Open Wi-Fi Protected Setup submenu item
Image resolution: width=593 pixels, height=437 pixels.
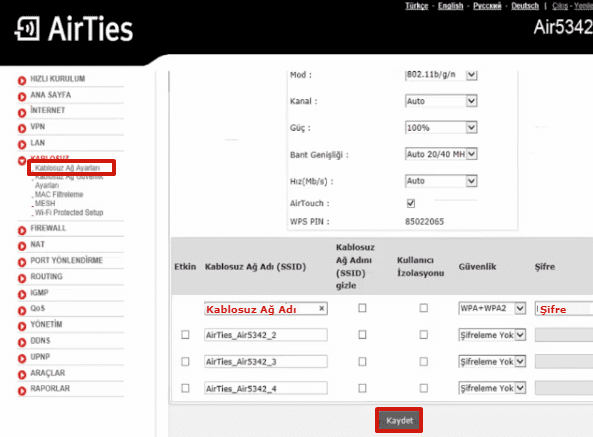(x=69, y=212)
